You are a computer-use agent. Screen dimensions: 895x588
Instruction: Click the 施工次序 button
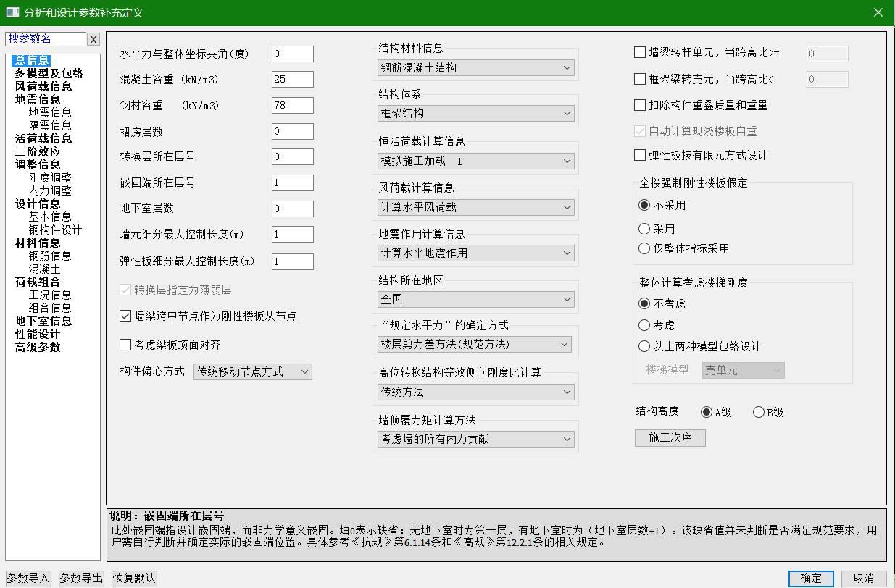[670, 437]
